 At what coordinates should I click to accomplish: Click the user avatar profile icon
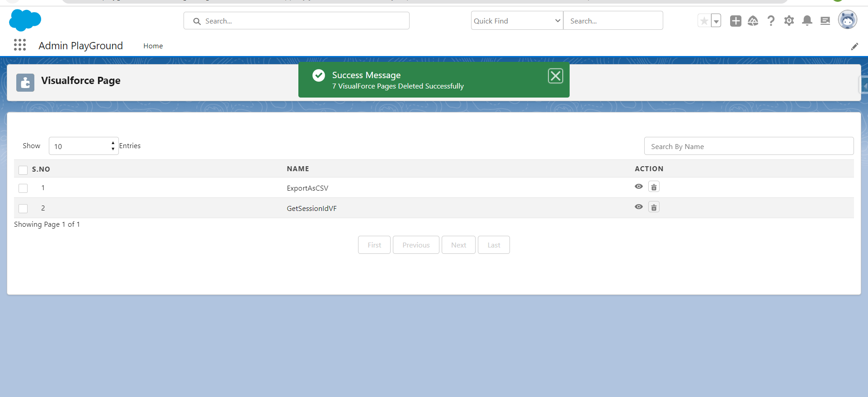click(x=847, y=20)
